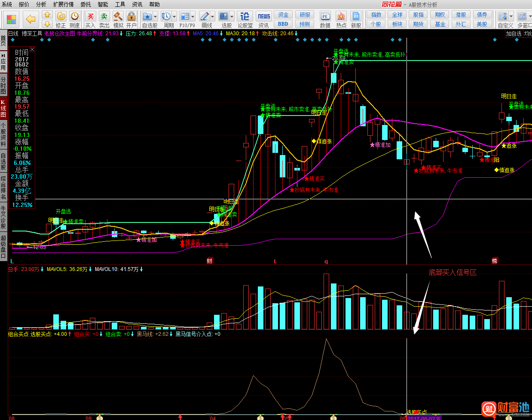
Task: Open the 自选股 side tab
Action: [3, 161]
